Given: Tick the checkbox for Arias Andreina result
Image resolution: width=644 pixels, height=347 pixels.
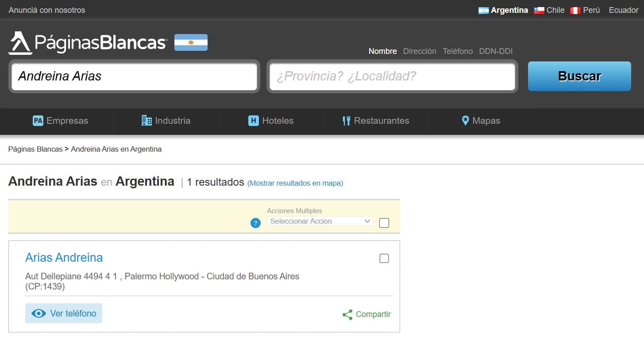Looking at the screenshot, I should [x=384, y=258].
